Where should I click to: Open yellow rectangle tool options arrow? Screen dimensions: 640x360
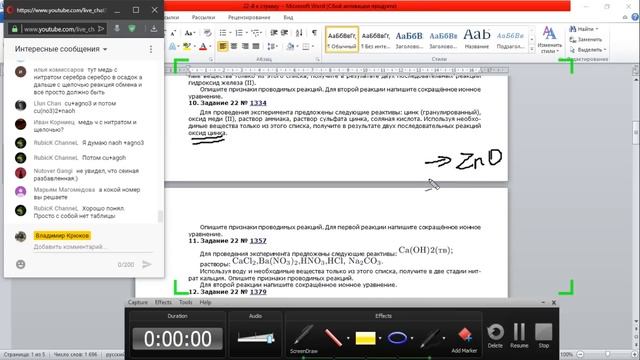[380, 338]
